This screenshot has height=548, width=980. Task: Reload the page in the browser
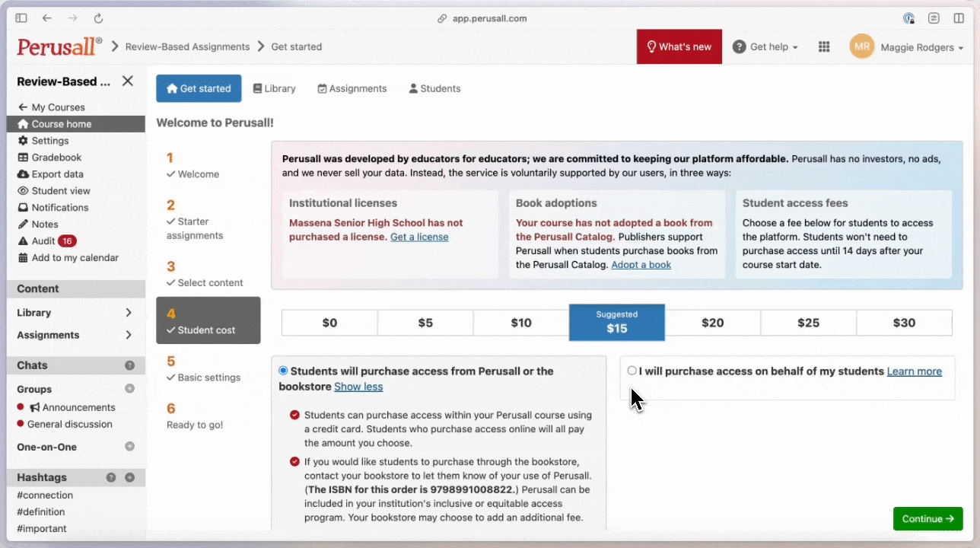tap(98, 18)
